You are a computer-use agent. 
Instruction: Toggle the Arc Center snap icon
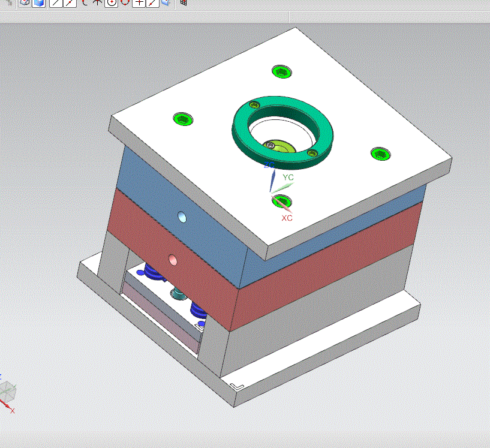pyautogui.click(x=111, y=3)
